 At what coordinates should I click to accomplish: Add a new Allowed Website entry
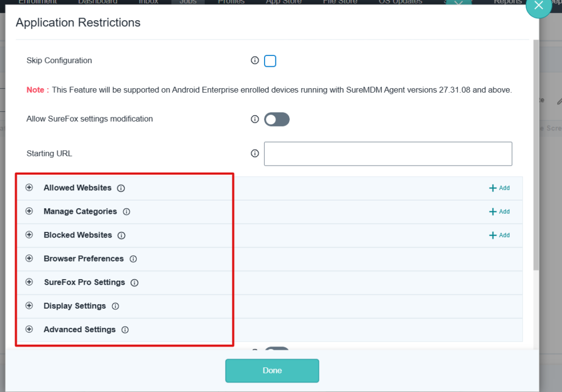(x=499, y=188)
